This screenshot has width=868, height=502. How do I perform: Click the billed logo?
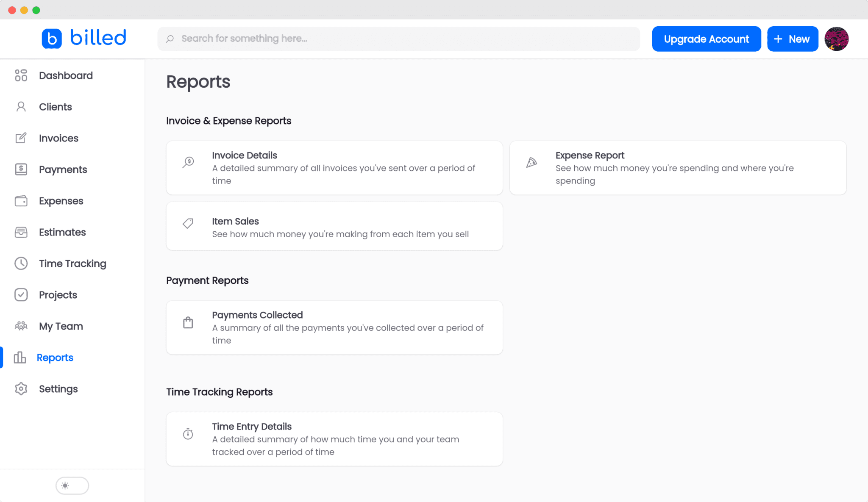(84, 38)
